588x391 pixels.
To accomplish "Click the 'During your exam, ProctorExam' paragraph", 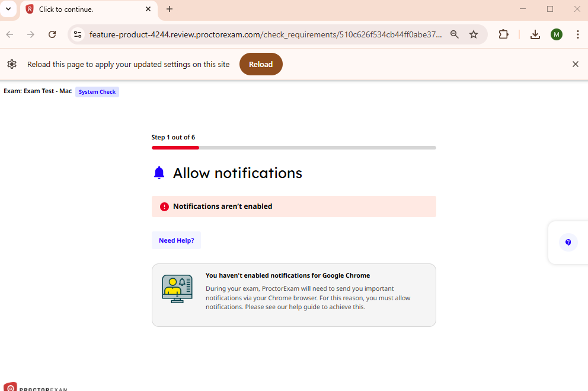I will [x=308, y=298].
